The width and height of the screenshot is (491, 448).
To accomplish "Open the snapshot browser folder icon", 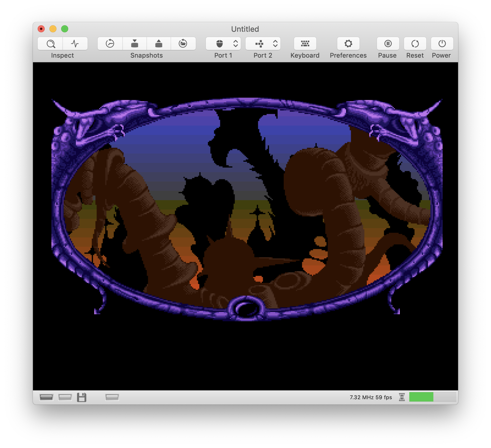I will (183, 44).
